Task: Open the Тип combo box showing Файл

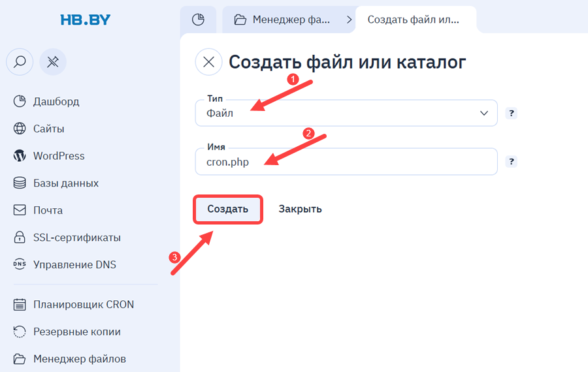Action: point(346,113)
